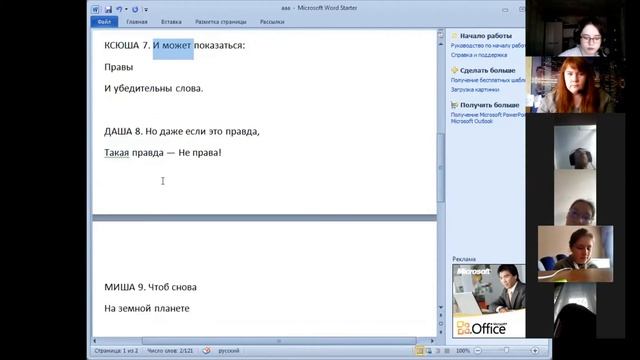The height and width of the screenshot is (360, 640).
Task: Save the document with the floppy disk icon
Action: tap(108, 9)
